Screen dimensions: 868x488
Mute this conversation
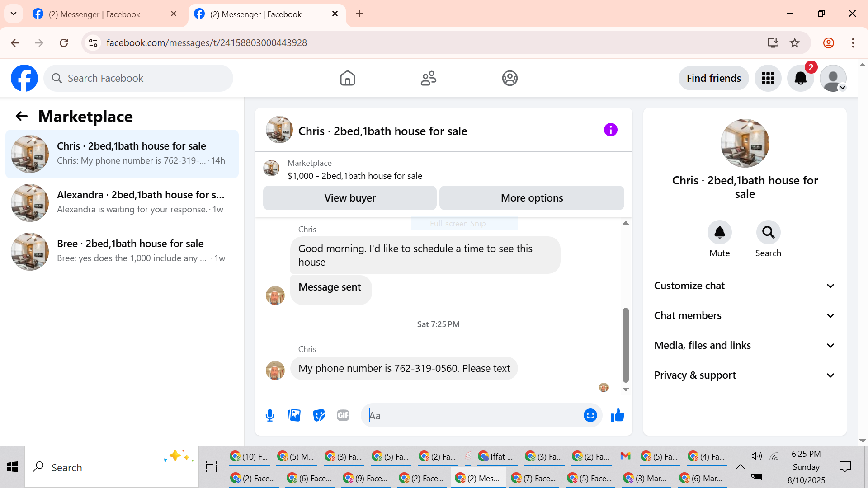tap(719, 233)
